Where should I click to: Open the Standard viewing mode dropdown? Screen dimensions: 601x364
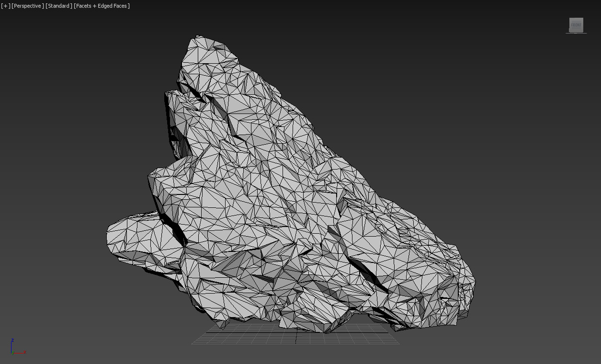tap(58, 6)
